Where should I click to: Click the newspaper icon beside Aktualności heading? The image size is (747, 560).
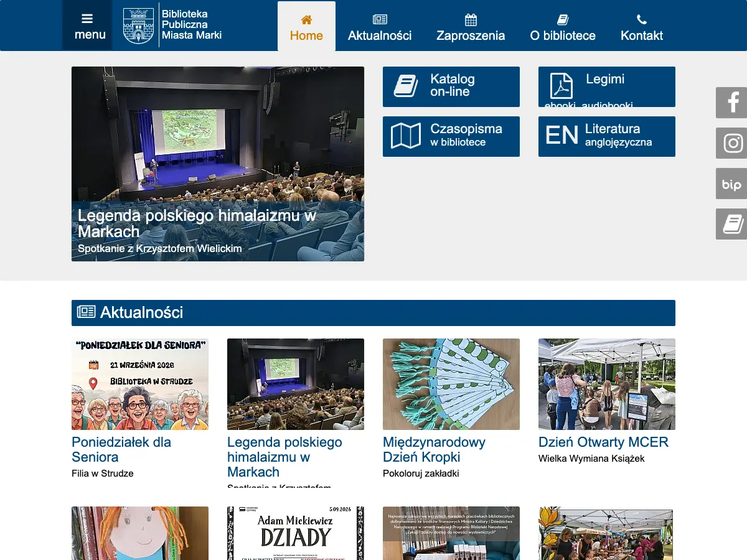(x=86, y=312)
